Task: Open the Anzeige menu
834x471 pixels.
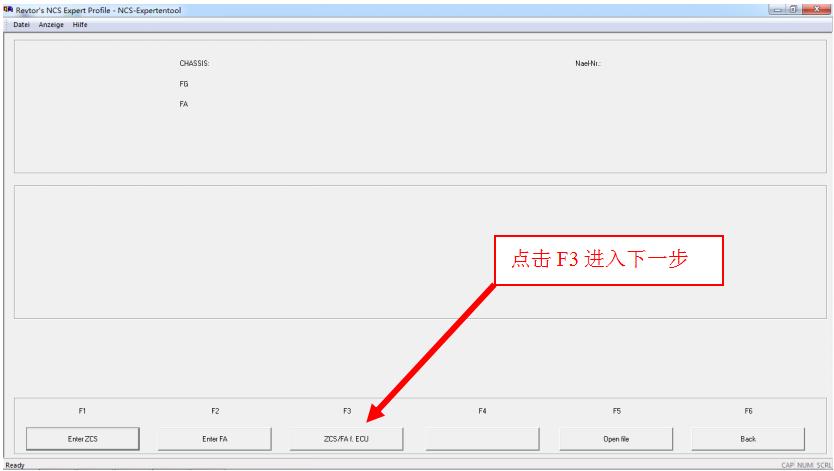Action: coord(52,25)
